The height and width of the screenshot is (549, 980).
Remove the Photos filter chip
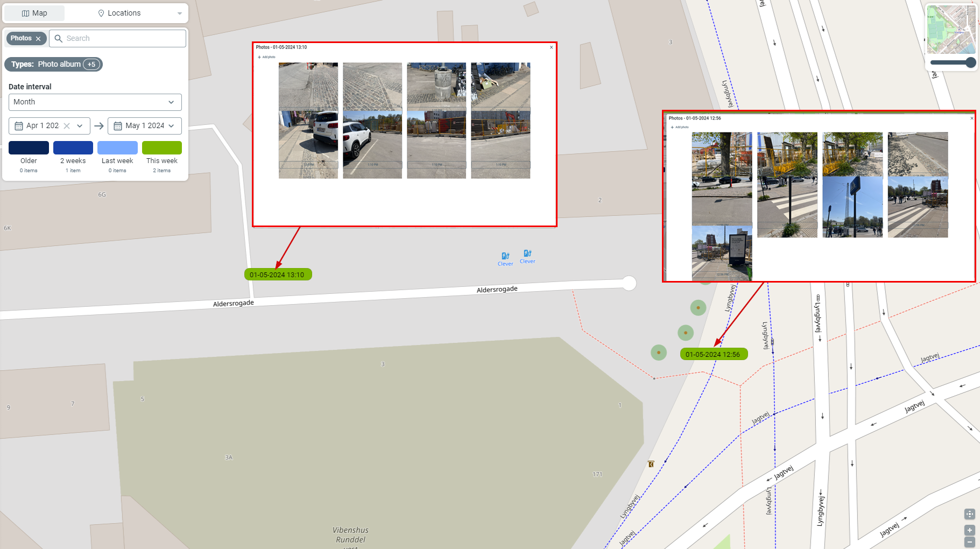tap(38, 39)
